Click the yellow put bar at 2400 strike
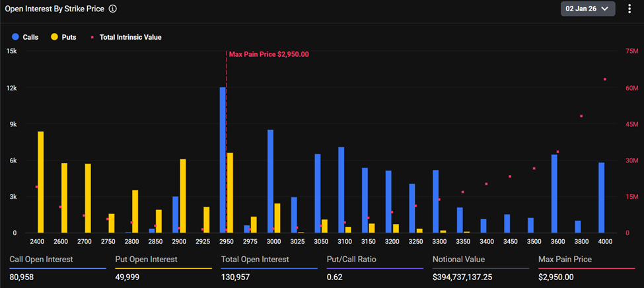This screenshot has height=288, width=644. (x=41, y=182)
